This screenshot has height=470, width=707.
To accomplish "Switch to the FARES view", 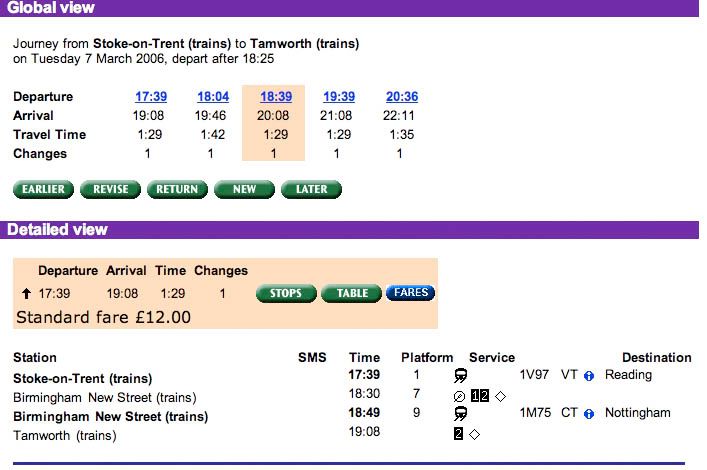I will click(410, 294).
